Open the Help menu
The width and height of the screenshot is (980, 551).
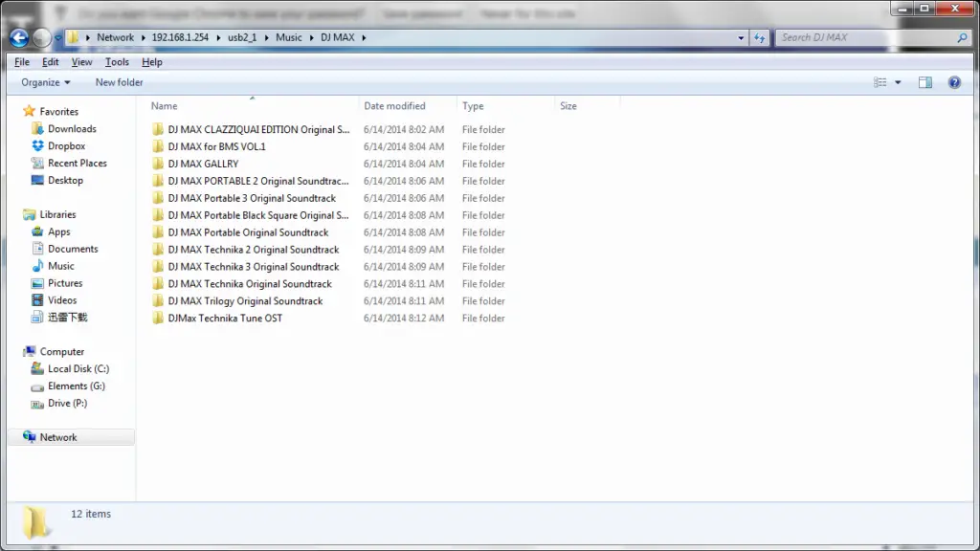coord(152,62)
